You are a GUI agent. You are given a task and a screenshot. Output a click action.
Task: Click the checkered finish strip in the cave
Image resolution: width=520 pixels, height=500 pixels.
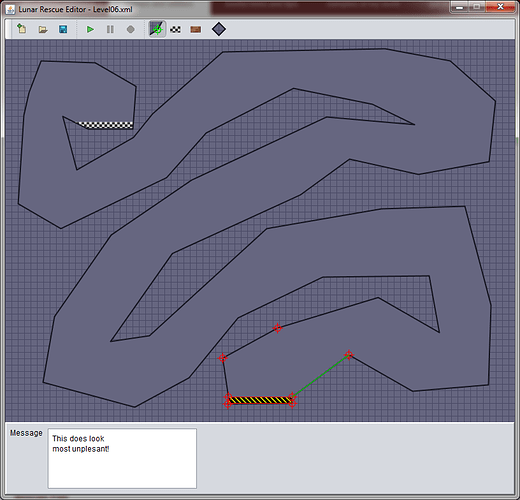(106, 125)
